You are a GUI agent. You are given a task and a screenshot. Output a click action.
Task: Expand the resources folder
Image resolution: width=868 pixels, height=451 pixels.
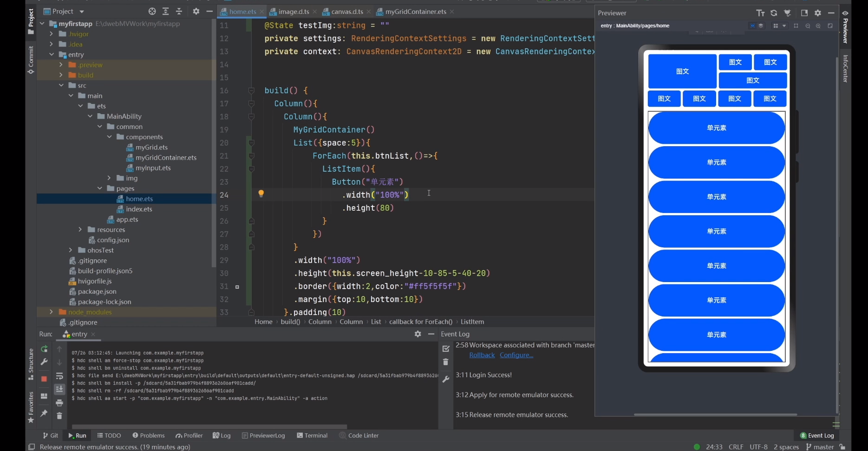80,230
